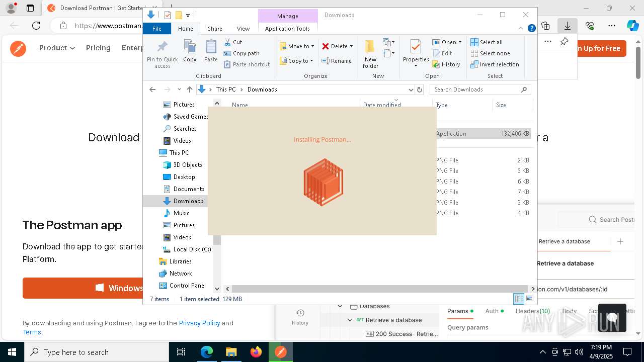Click Pricing on the Postman website
Image resolution: width=644 pixels, height=362 pixels.
click(98, 48)
